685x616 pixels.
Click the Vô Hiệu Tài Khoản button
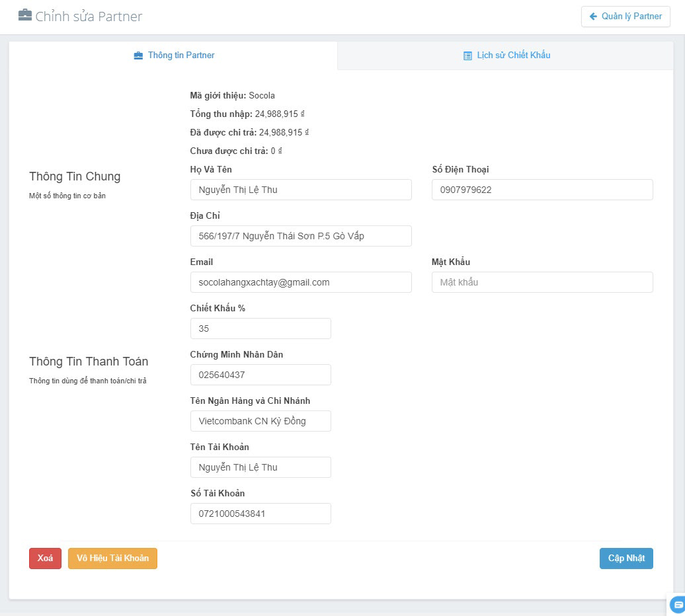coord(112,558)
